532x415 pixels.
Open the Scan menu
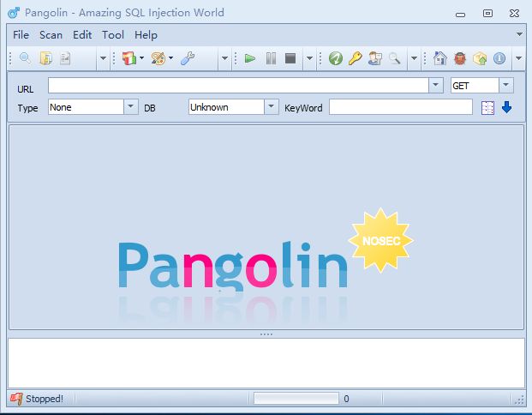pyautogui.click(x=51, y=34)
